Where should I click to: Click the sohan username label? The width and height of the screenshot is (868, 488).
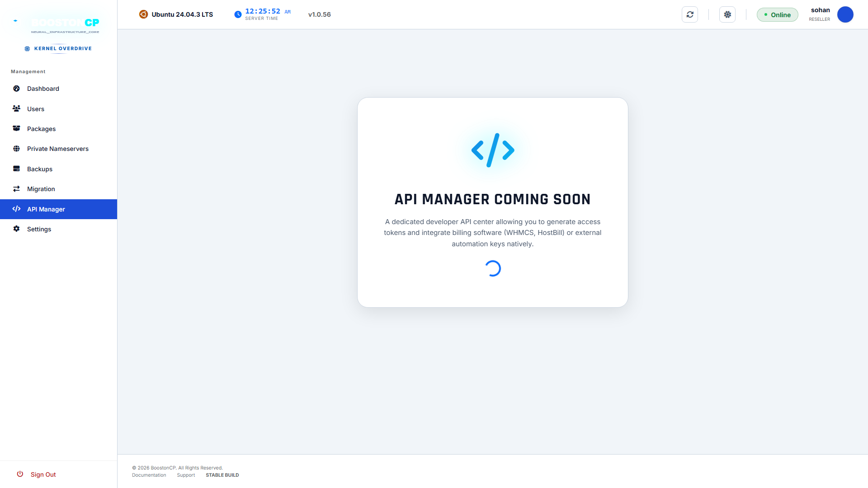pos(821,10)
